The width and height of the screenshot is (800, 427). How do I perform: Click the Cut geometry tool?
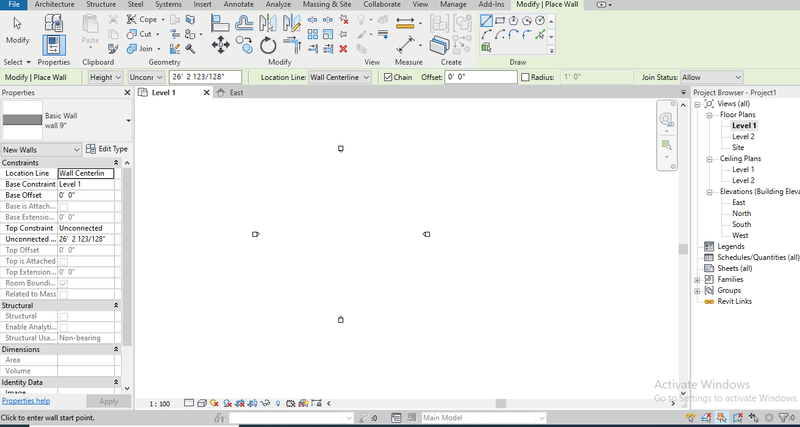[143, 34]
